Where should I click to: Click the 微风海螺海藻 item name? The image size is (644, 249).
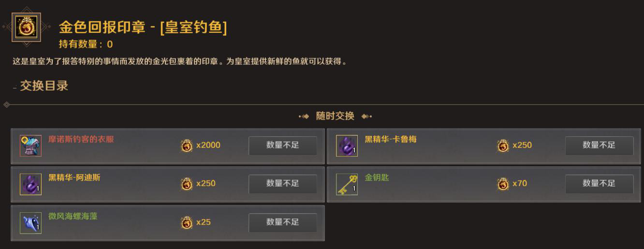point(73,217)
